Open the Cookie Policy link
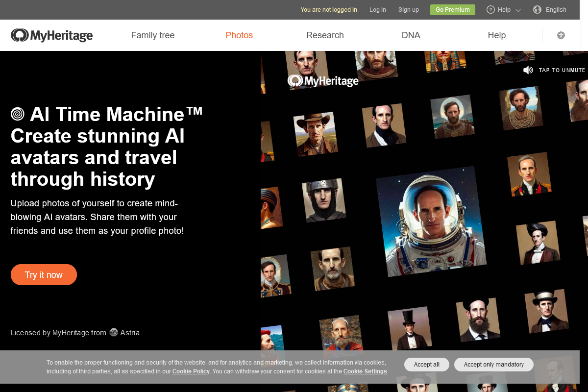This screenshot has width=588, height=392. coord(191,371)
